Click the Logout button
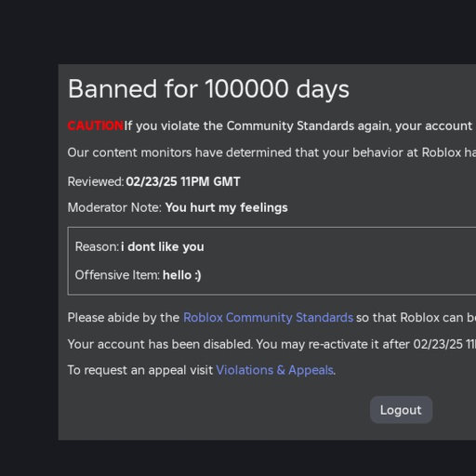 pos(401,410)
